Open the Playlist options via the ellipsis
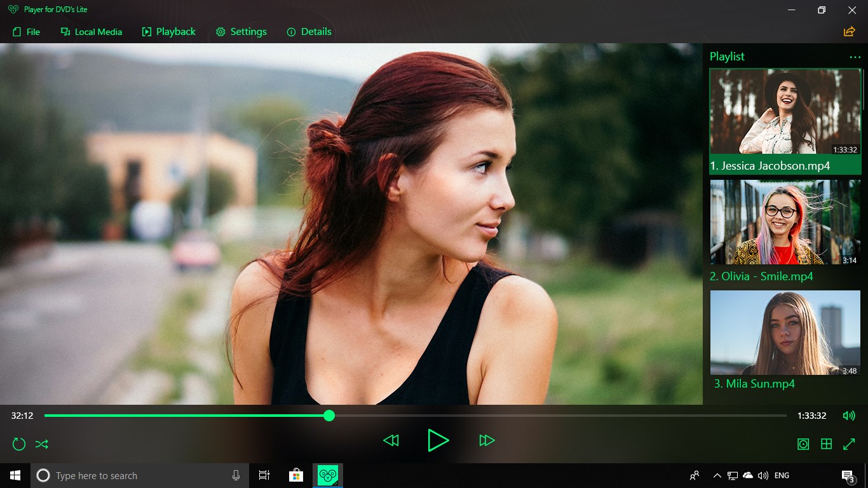 pyautogui.click(x=855, y=57)
